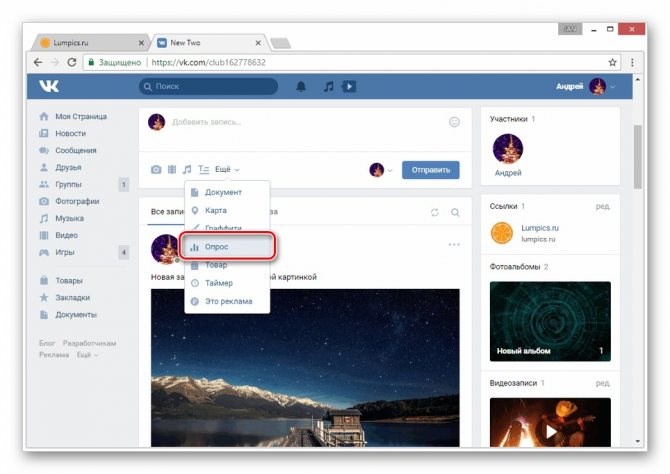Click the Добавить запись text field
Viewport: 670px width, 474px height.
(x=300, y=122)
